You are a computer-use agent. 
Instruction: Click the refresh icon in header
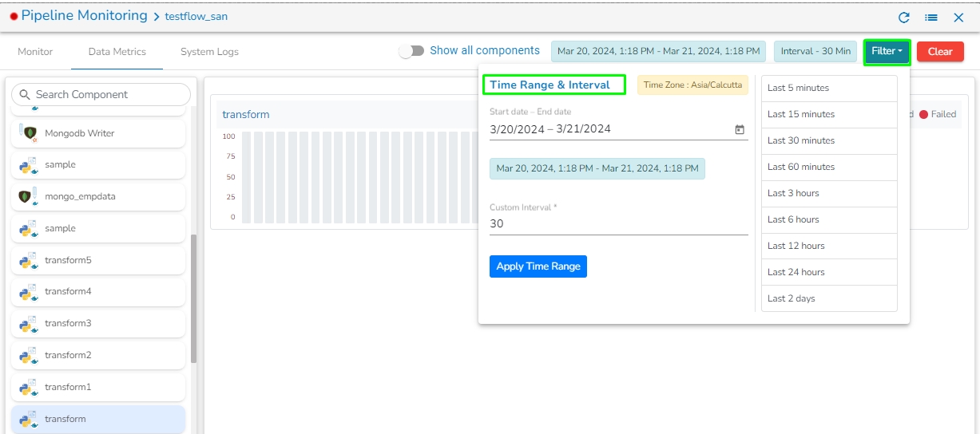pos(904,17)
